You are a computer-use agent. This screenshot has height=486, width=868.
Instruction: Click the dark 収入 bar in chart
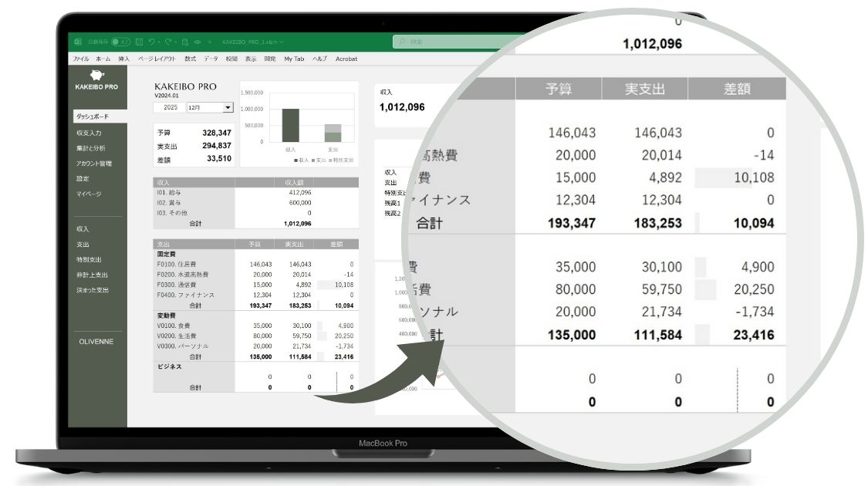pos(291,125)
